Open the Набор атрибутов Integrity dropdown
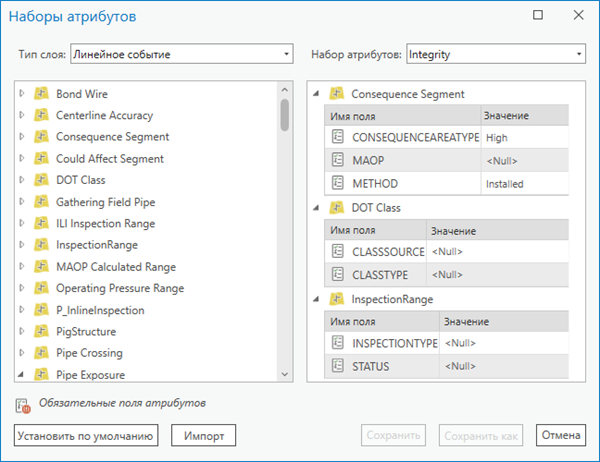This screenshot has height=462, width=600. pyautogui.click(x=495, y=53)
